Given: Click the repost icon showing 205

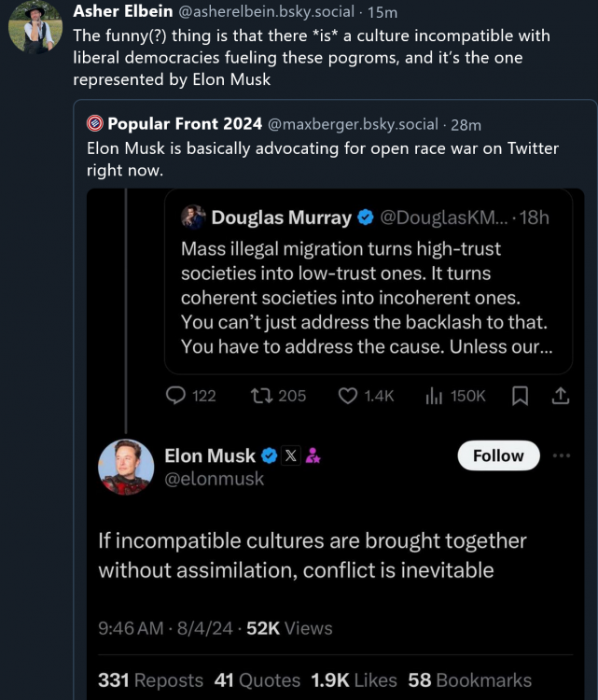Looking at the screenshot, I should (261, 396).
